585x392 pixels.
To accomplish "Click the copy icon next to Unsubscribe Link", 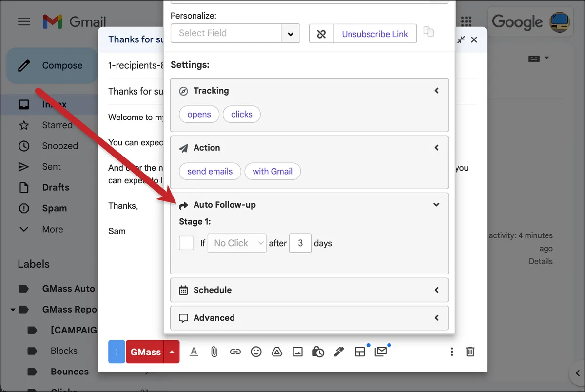I will point(429,31).
